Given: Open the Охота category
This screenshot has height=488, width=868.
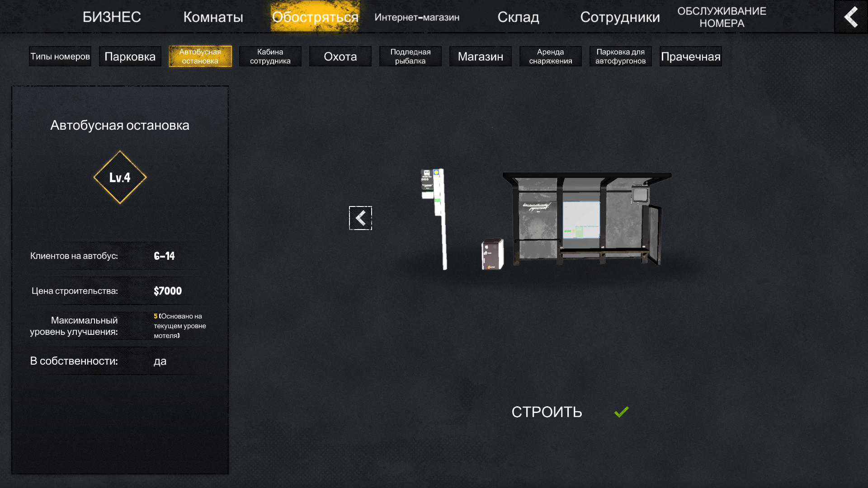Looking at the screenshot, I should coord(340,56).
